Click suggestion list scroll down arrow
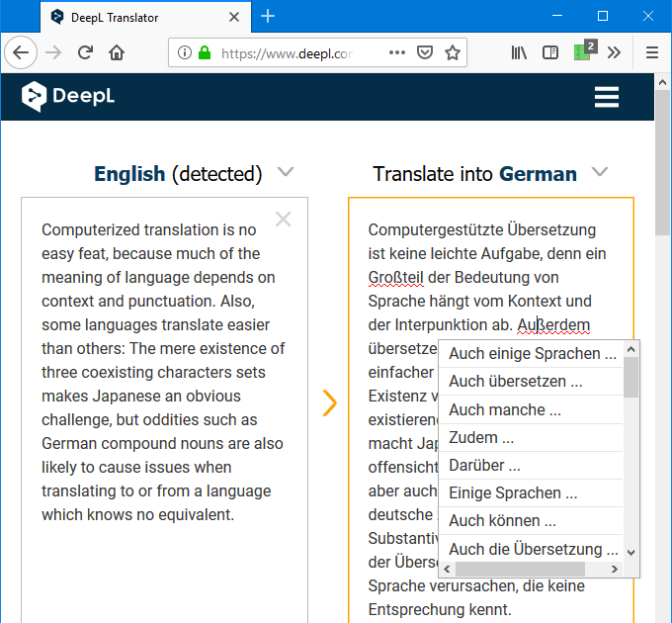 (630, 553)
